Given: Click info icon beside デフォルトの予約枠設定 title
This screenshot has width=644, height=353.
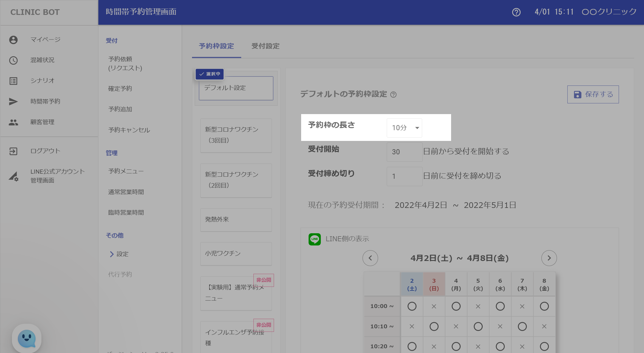Looking at the screenshot, I should click(393, 95).
